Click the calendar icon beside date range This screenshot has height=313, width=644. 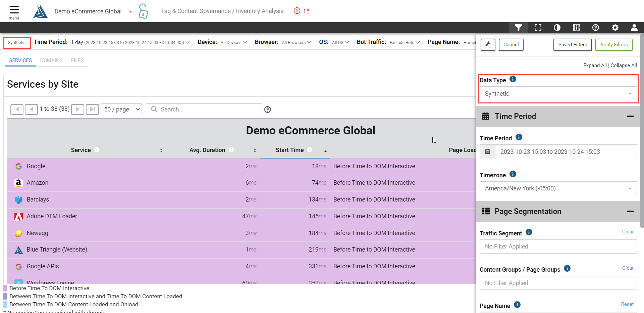488,152
